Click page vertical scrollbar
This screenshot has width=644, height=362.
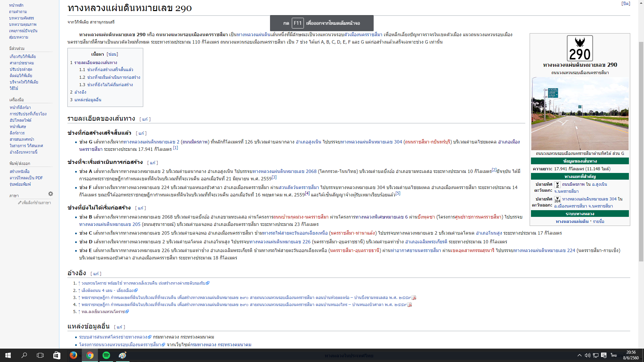(x=641, y=151)
